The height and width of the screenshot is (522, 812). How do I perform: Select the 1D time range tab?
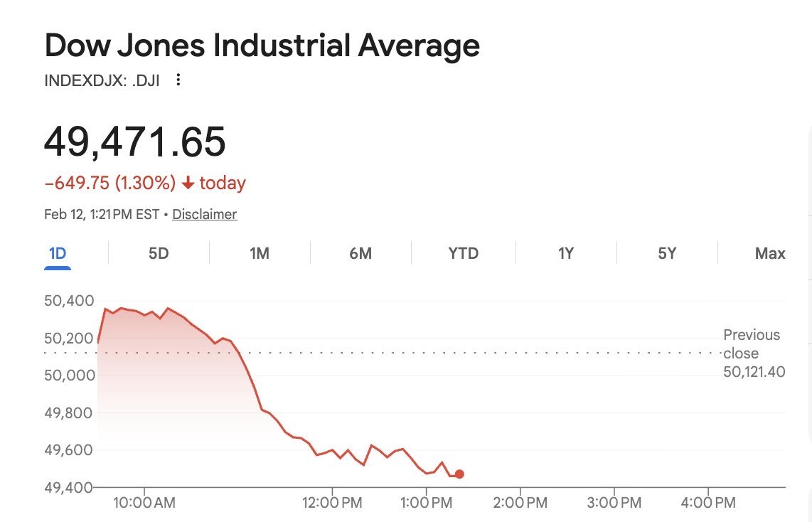[57, 253]
